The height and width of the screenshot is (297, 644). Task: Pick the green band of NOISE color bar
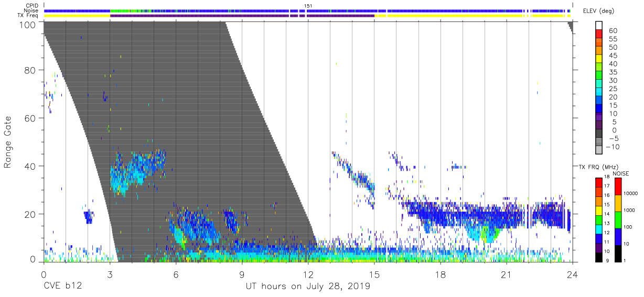pos(617,220)
